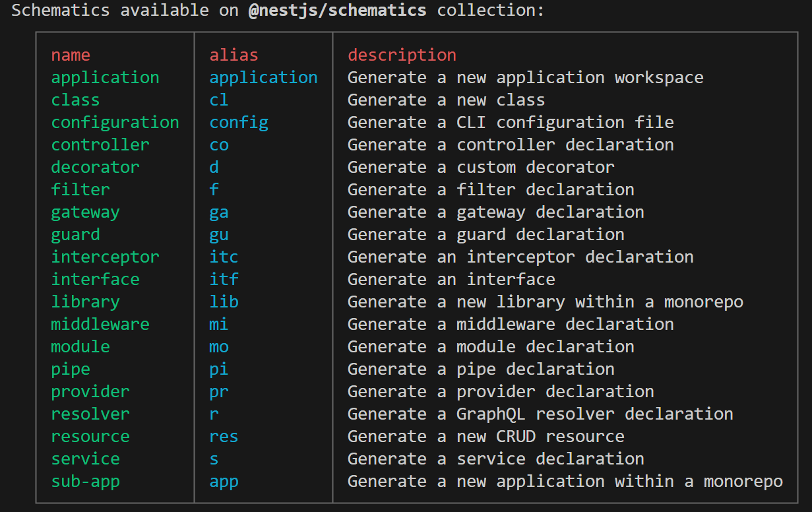Select the 'service' name entry

86,459
